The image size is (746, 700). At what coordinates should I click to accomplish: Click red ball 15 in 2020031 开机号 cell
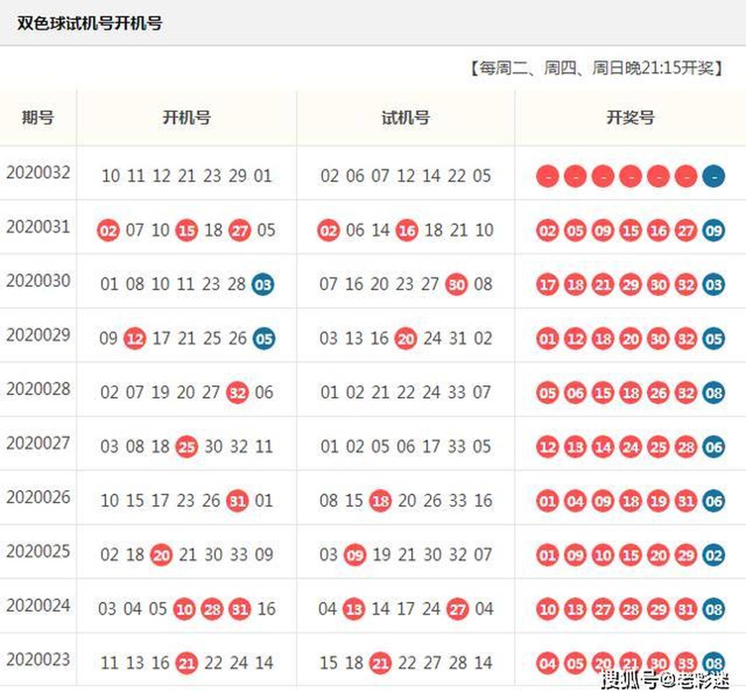(x=187, y=230)
